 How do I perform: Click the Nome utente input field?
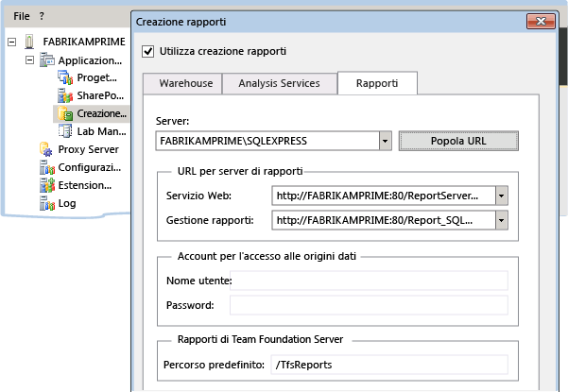369,281
